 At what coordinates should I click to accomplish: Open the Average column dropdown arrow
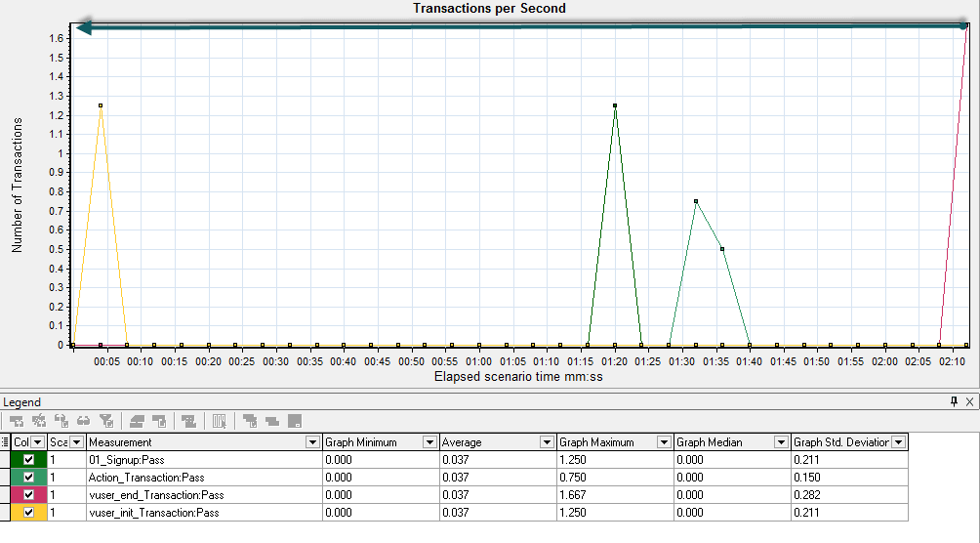point(548,442)
